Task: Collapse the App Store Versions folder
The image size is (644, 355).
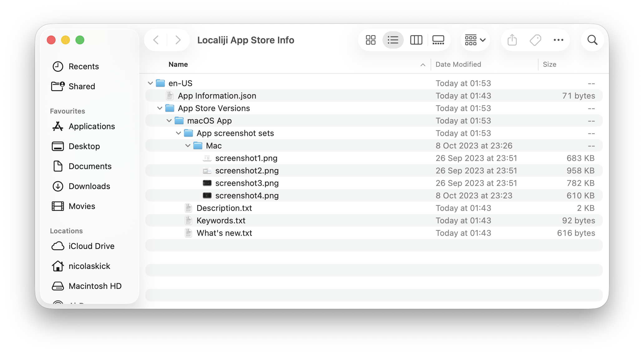Action: [x=160, y=108]
